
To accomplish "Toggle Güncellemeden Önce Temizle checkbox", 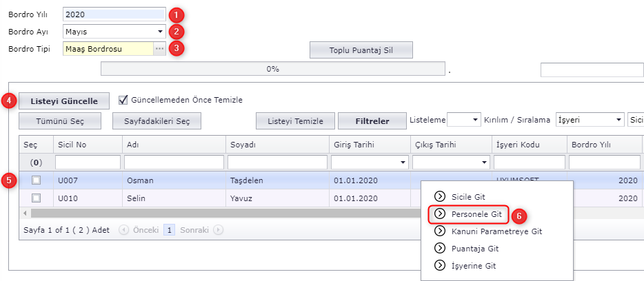I will click(x=123, y=99).
